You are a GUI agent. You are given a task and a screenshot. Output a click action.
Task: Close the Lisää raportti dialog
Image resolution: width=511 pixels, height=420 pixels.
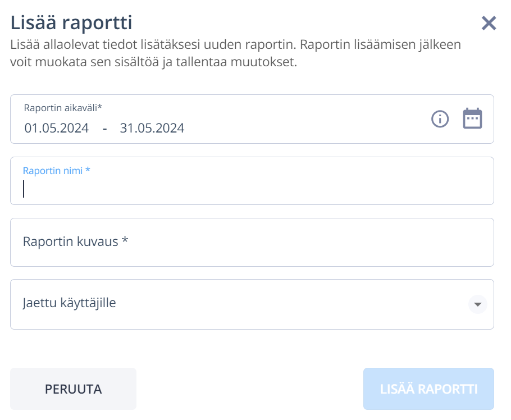point(489,23)
